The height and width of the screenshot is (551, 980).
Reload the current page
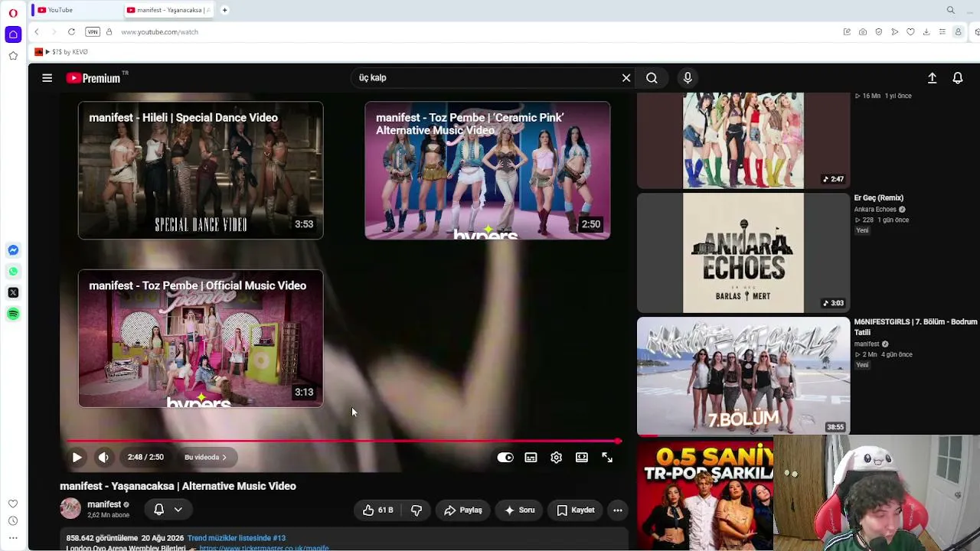pyautogui.click(x=71, y=32)
